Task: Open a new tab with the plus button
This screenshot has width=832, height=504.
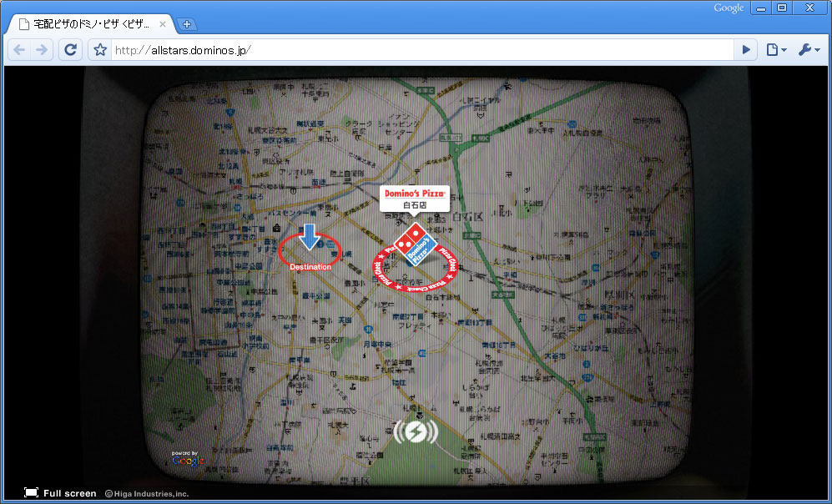Action: pyautogui.click(x=186, y=24)
